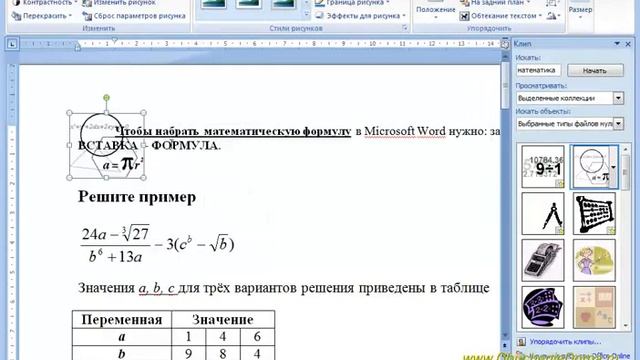Click Сброс параметров рисунка

pos(134,16)
